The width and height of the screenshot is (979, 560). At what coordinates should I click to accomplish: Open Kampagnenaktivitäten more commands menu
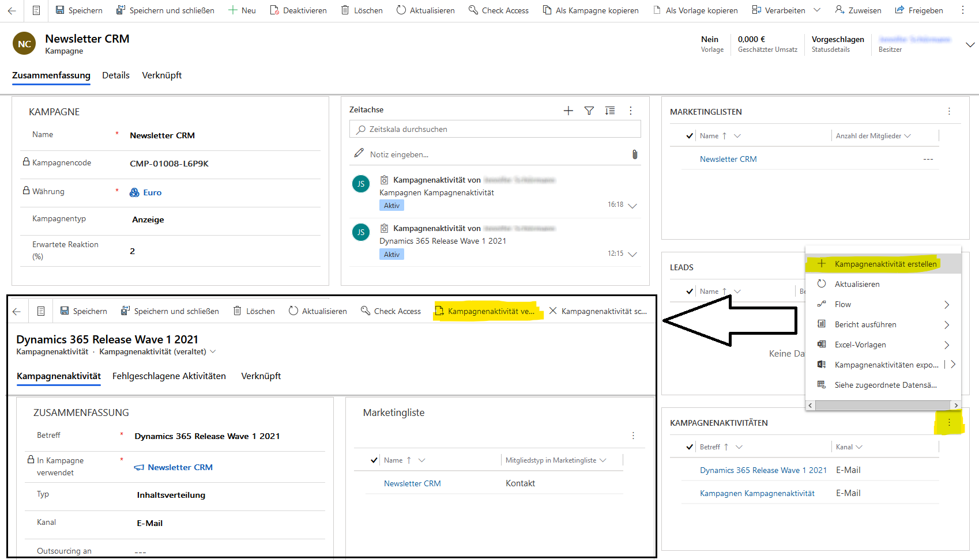tap(949, 423)
